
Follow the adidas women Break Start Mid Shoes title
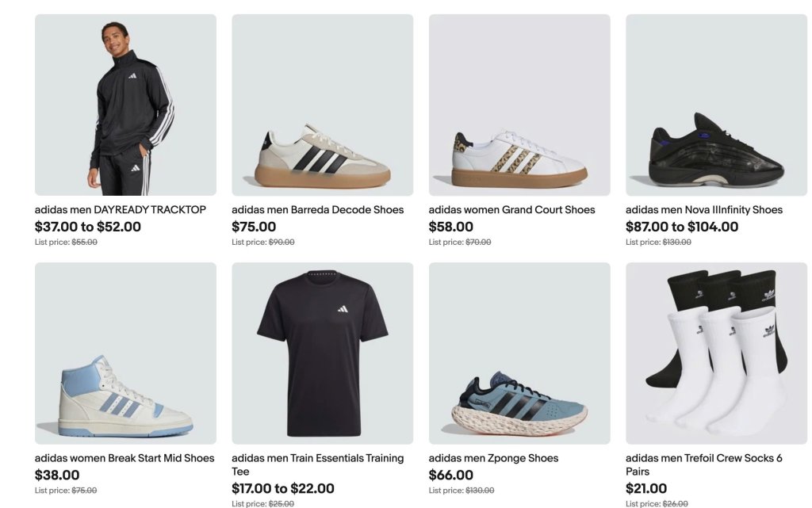(124, 458)
